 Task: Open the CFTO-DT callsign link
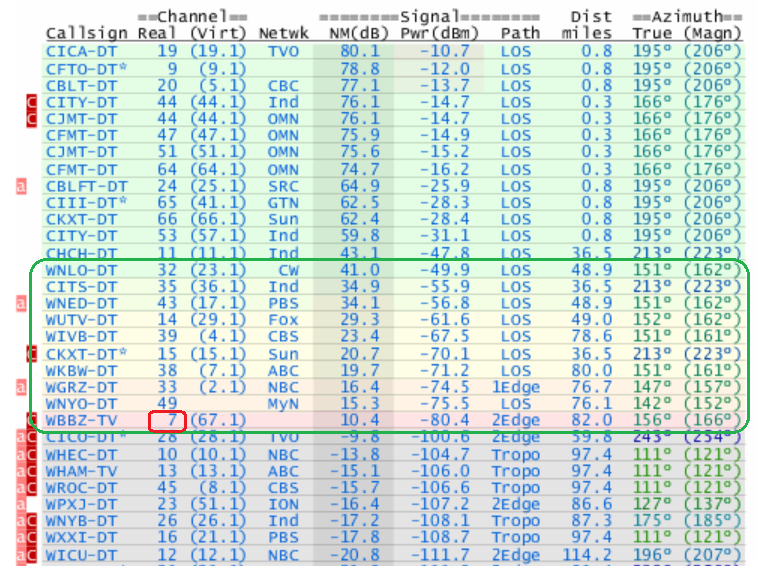(x=86, y=69)
